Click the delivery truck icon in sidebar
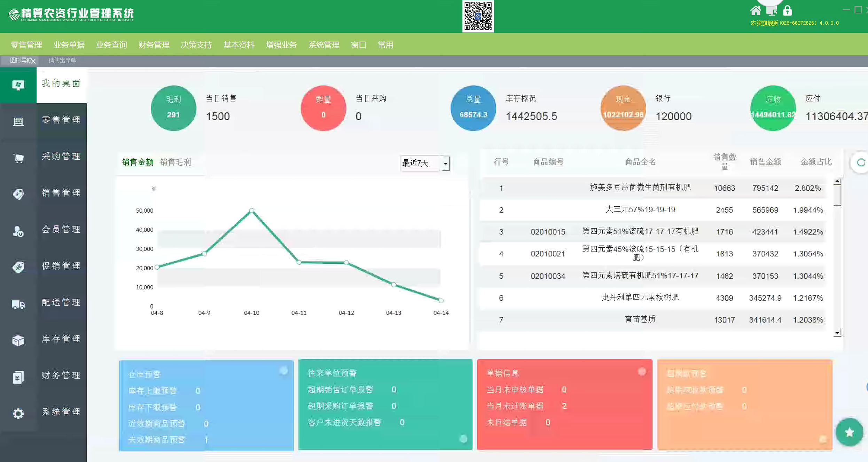 coord(18,304)
